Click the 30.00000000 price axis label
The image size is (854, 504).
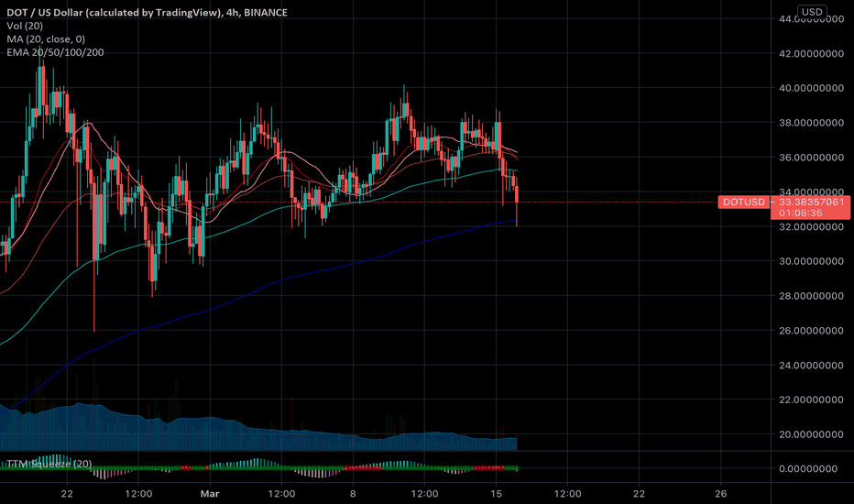[x=812, y=261]
